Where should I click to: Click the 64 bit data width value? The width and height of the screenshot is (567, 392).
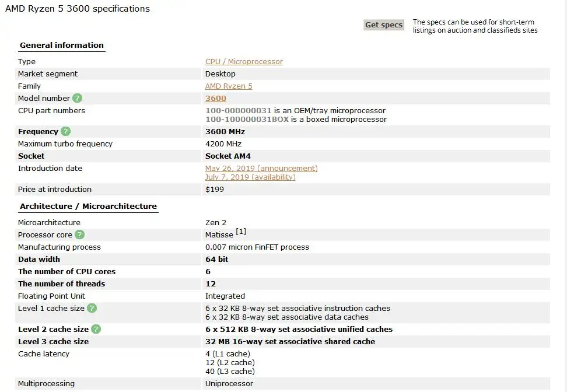[x=216, y=259]
